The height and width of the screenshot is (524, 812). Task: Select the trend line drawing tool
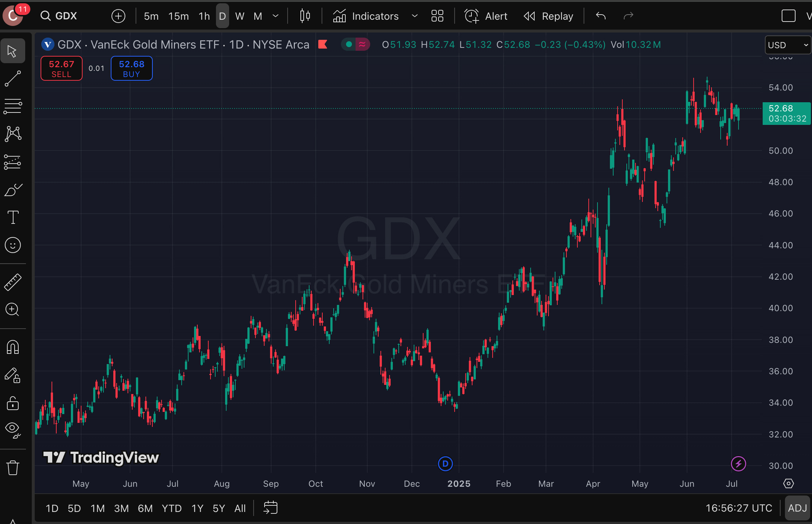click(x=13, y=79)
